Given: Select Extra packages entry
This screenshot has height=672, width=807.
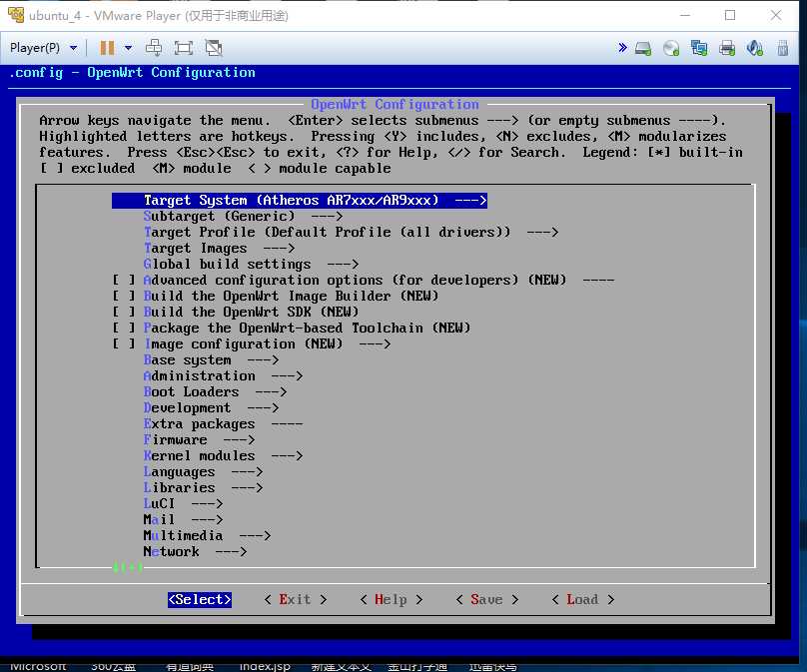Looking at the screenshot, I should 223,423.
